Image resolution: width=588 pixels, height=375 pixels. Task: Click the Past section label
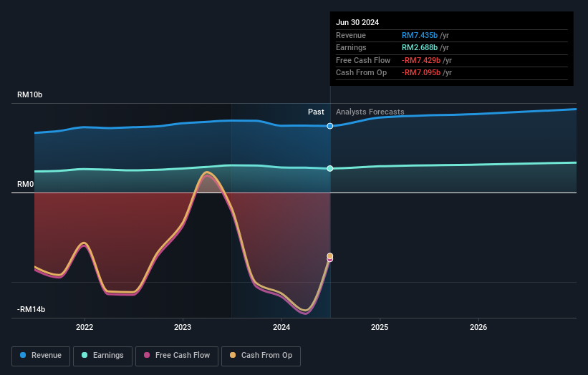click(x=316, y=112)
